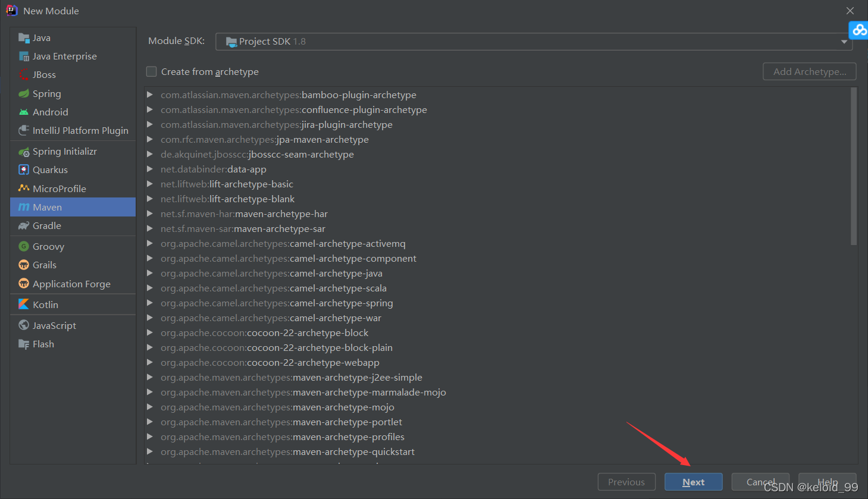The width and height of the screenshot is (868, 499).
Task: Expand jira-plugin-archetype entry
Action: tap(150, 125)
